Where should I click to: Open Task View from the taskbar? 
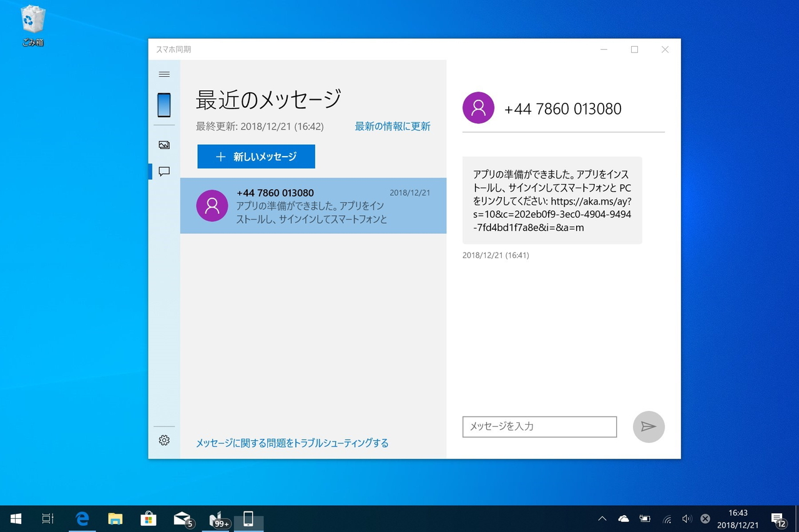(48, 518)
